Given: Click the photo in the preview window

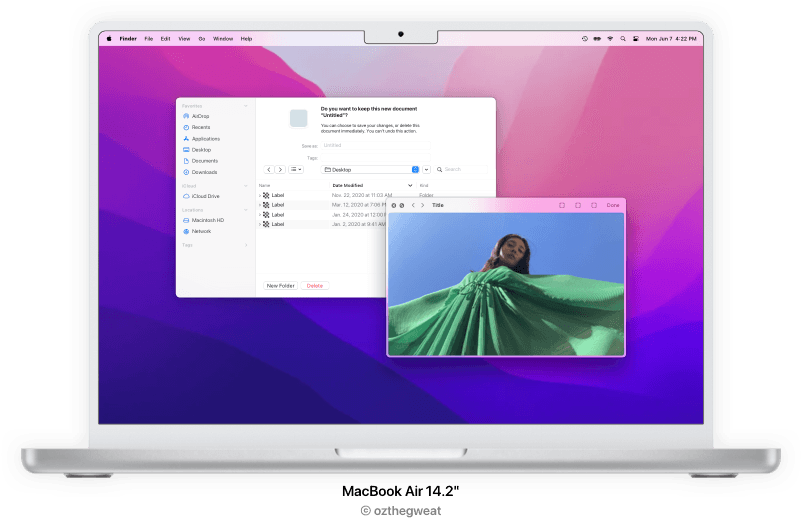Looking at the screenshot, I should (x=506, y=284).
